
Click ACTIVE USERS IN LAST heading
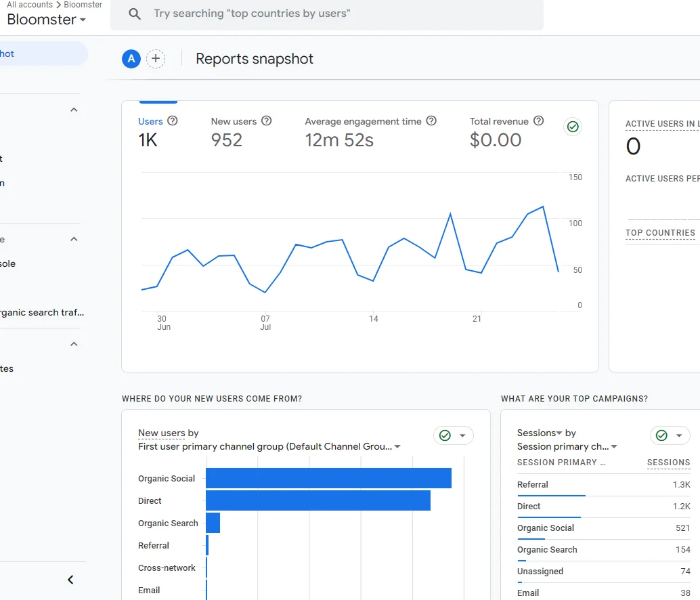[663, 124]
